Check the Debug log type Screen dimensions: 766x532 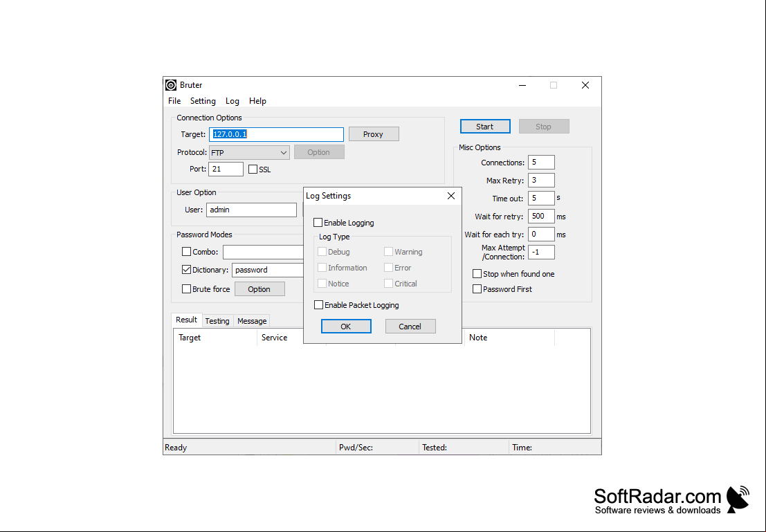(322, 252)
